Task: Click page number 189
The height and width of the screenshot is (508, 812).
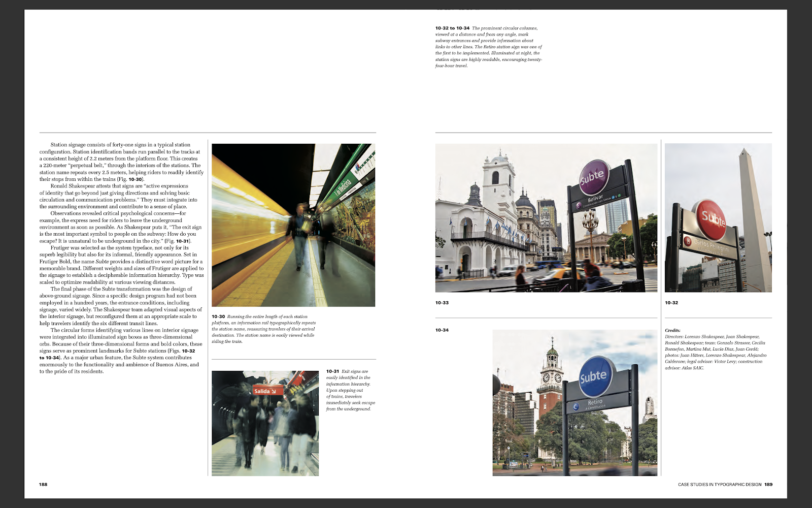Action: click(x=768, y=484)
